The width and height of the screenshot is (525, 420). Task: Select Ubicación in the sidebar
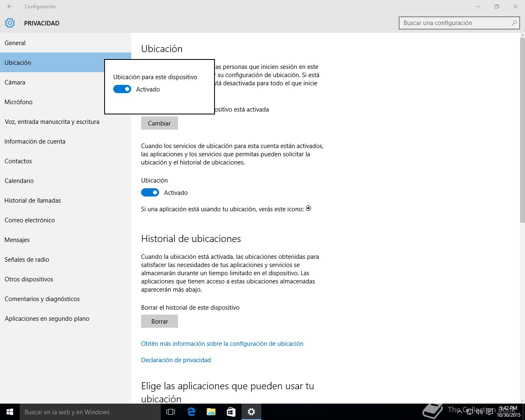66,62
